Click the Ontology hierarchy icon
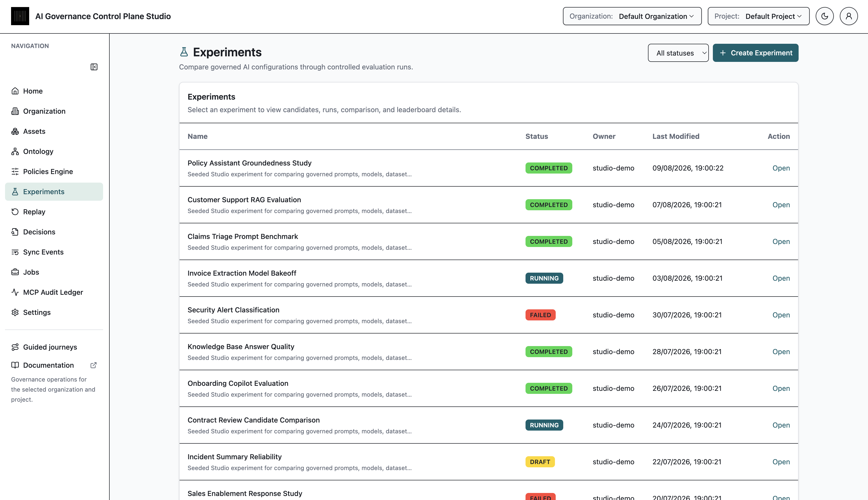Screen dimensions: 868x500 (x=15, y=151)
